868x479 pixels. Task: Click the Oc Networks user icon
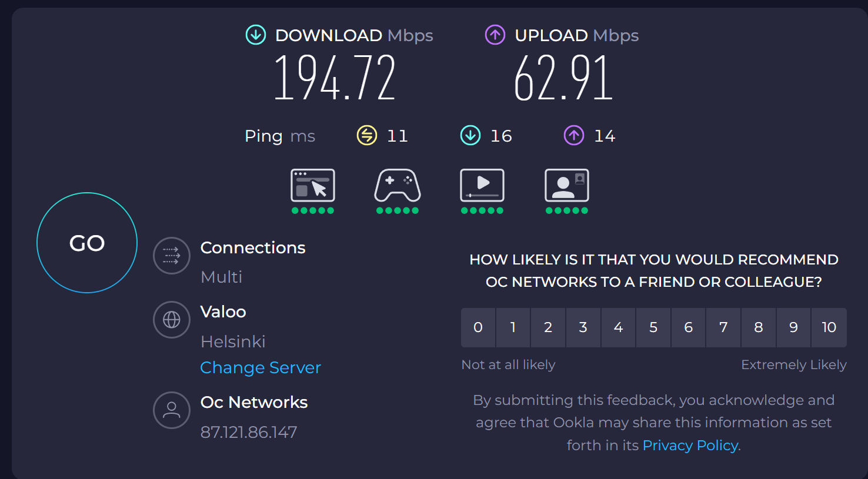172,410
